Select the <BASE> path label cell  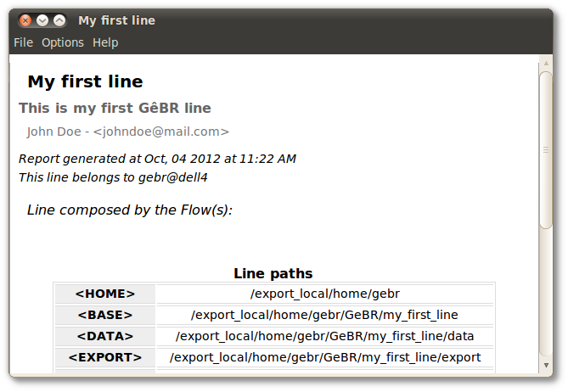coord(105,315)
